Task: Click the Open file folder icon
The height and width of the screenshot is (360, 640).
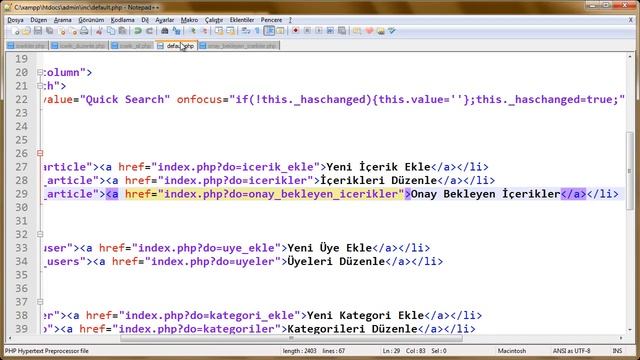Action: click(x=26, y=31)
